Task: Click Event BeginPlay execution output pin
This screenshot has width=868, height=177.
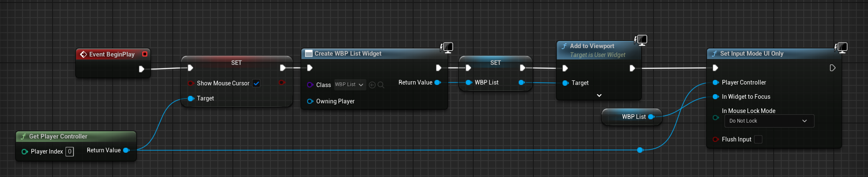Action: pos(141,69)
